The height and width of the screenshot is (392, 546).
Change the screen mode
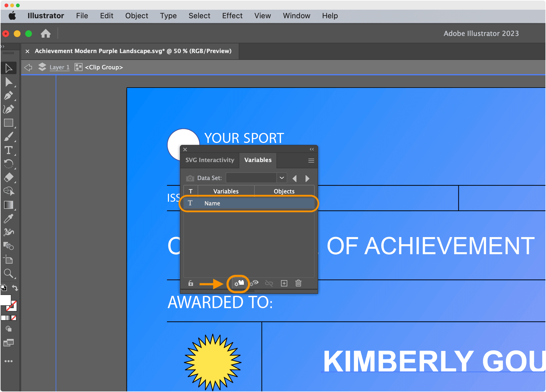pos(9,343)
